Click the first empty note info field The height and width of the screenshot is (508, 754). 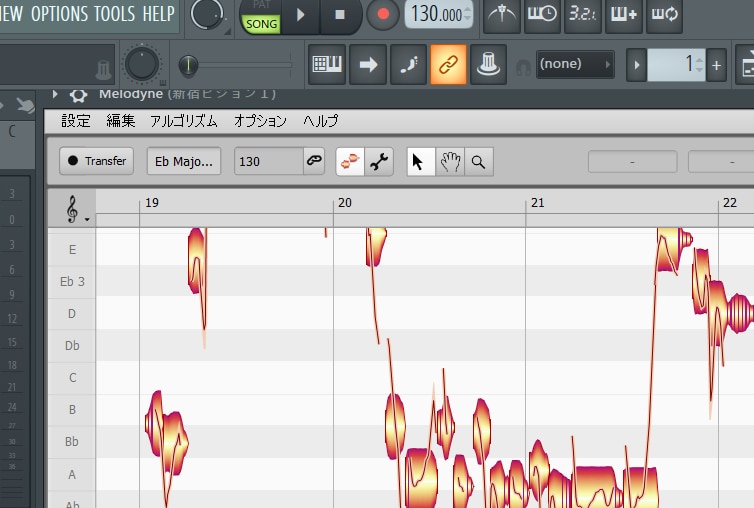[x=632, y=162]
